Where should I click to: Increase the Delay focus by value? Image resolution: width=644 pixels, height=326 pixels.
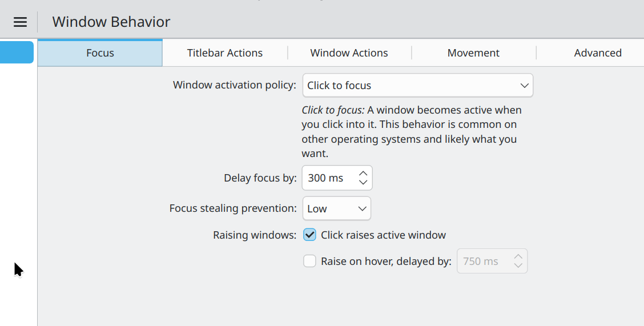coord(363,173)
